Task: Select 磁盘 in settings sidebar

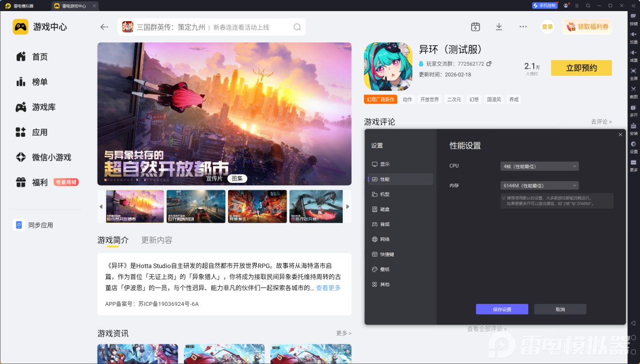Action: [x=400, y=209]
